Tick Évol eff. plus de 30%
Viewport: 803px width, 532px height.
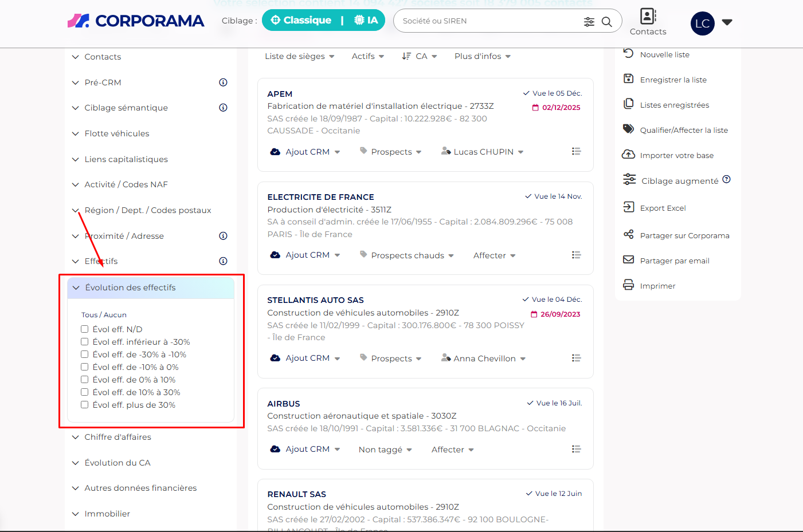click(x=85, y=405)
